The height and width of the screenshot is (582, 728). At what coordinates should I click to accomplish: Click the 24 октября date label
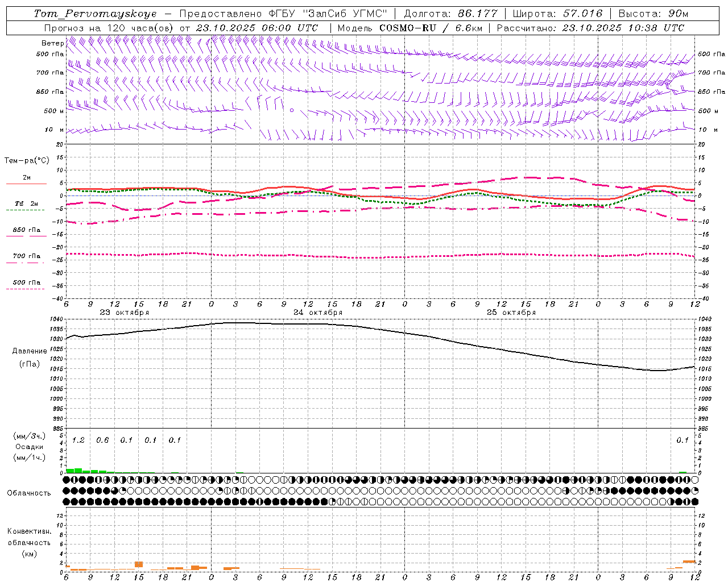pos(318,313)
